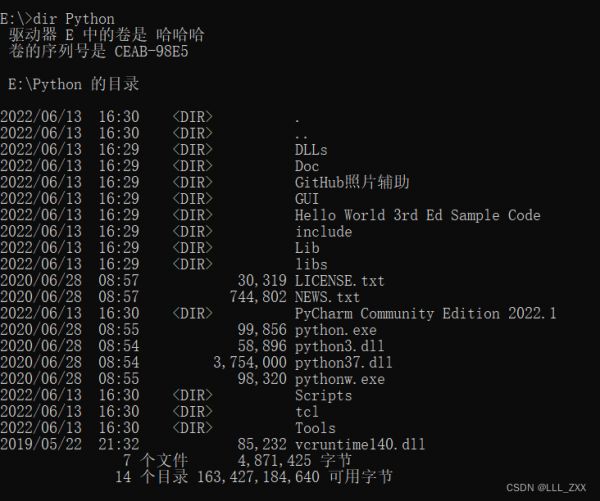This screenshot has height=501, width=600.
Task: Click the vcruntime140.dll file name
Action: (x=360, y=445)
